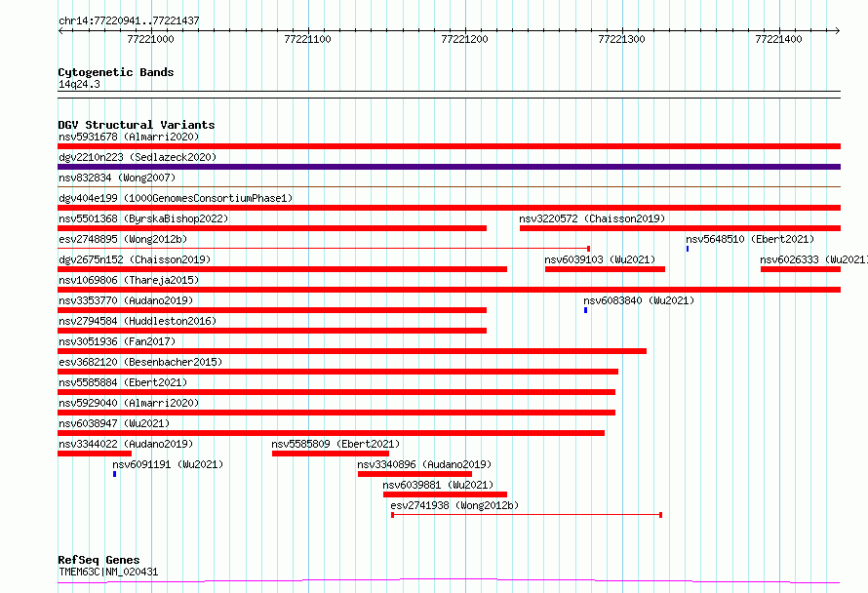This screenshot has width=868, height=593.
Task: Click the Cytogenetic Bands track title
Action: (116, 72)
